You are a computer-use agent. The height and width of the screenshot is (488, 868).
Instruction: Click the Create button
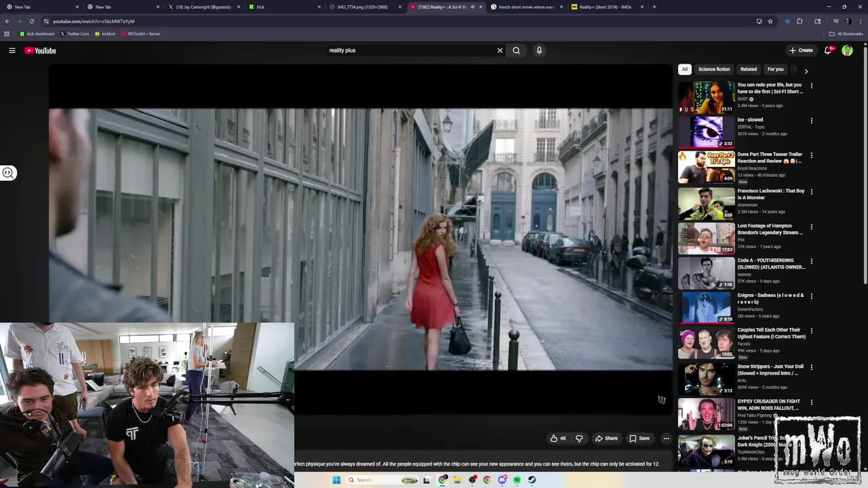(801, 50)
